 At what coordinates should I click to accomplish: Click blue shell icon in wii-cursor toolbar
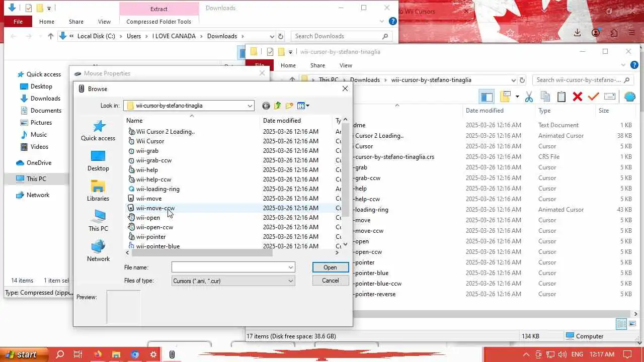click(630, 97)
